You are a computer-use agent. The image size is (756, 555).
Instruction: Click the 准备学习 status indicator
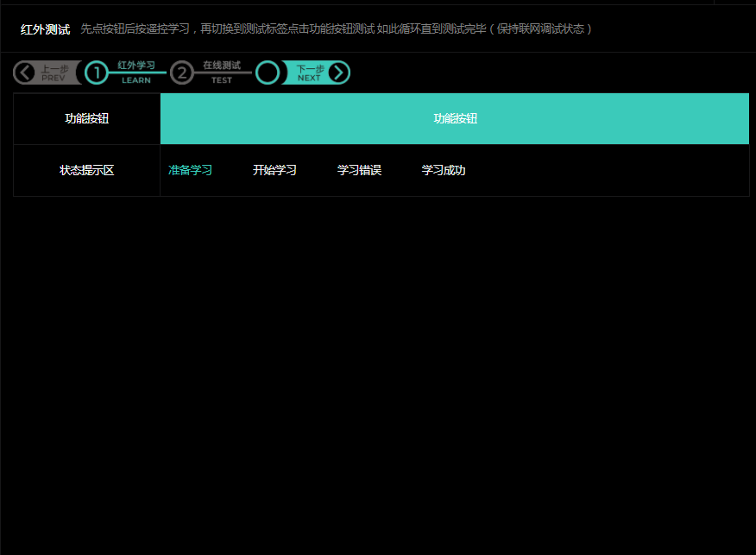(x=190, y=170)
